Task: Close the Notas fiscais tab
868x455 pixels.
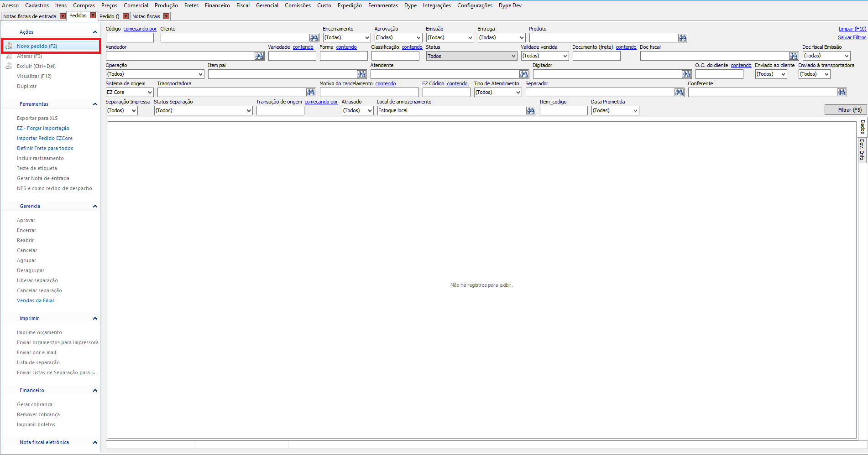Action: [x=167, y=16]
